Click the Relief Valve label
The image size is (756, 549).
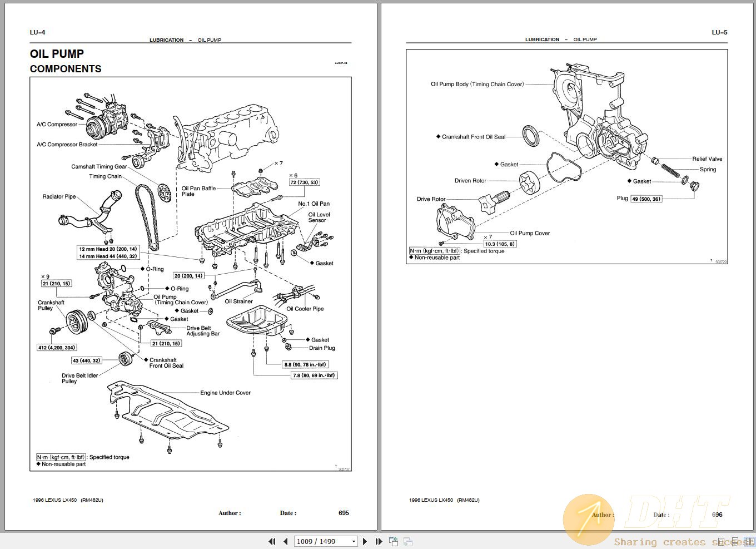pos(707,159)
